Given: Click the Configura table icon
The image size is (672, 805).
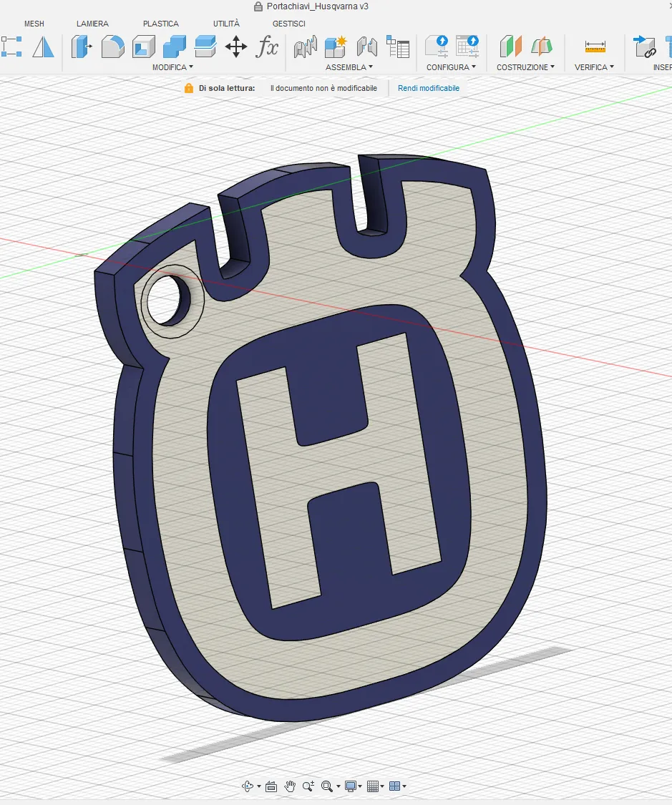Looking at the screenshot, I should coord(467,47).
